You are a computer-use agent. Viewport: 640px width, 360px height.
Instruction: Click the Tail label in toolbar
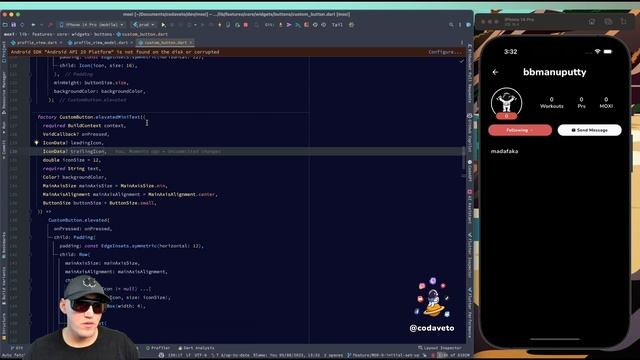(x=337, y=25)
